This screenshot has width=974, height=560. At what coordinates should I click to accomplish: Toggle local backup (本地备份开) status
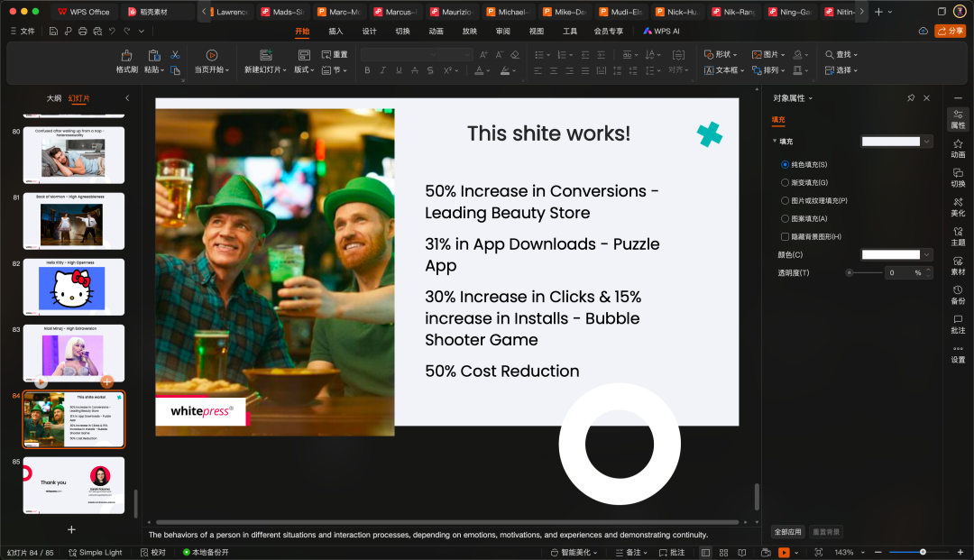pyautogui.click(x=206, y=553)
